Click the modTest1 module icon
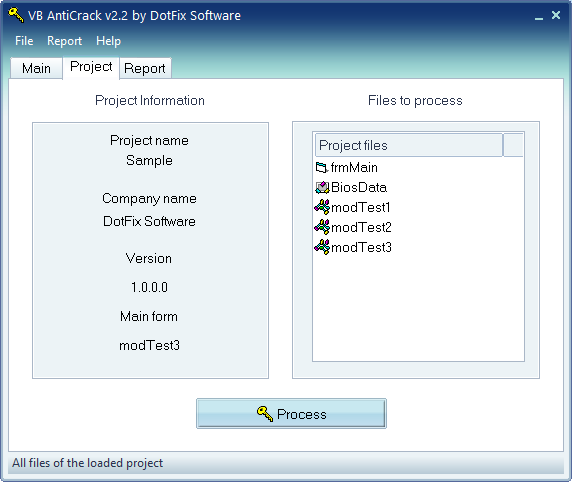Screen dimensions: 572x482 322,207
